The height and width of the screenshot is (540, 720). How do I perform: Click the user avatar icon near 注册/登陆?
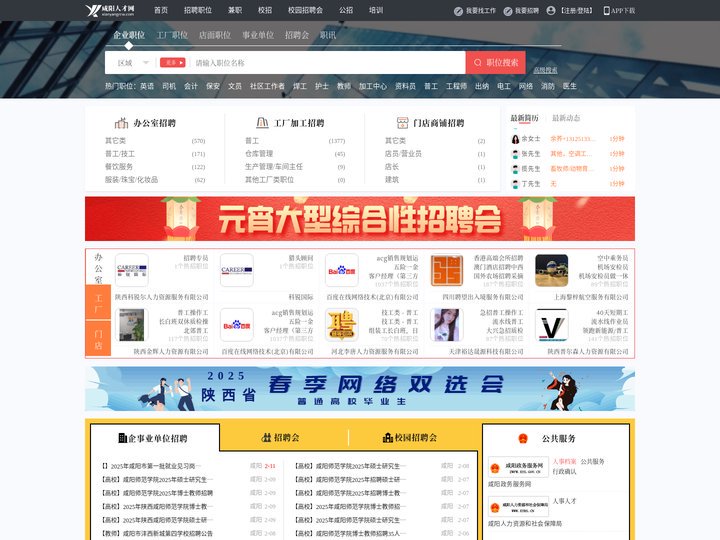(551, 11)
